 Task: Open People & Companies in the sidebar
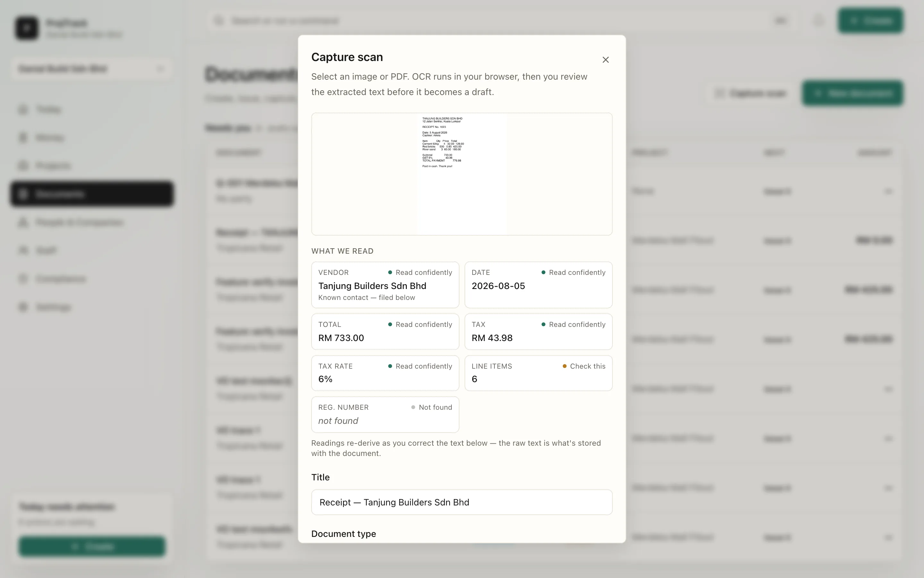coord(92,222)
